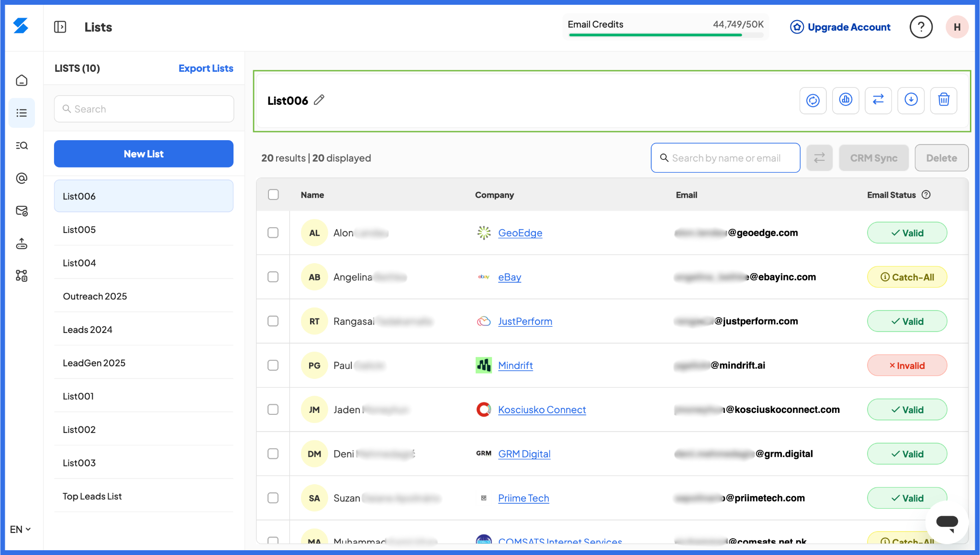Open the Lists sidebar icon
The image size is (980, 555).
tap(22, 113)
